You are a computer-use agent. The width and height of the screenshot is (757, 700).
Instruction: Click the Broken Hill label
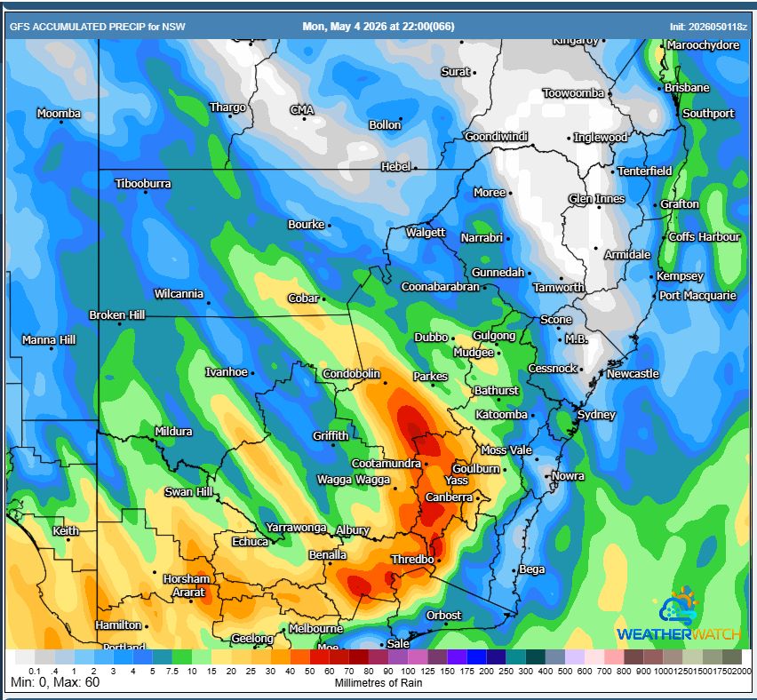[x=116, y=315]
